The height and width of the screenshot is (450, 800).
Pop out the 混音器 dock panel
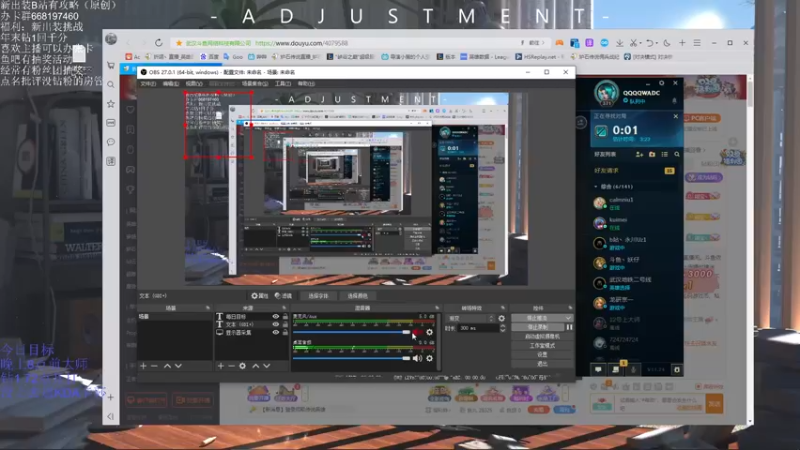[437, 308]
